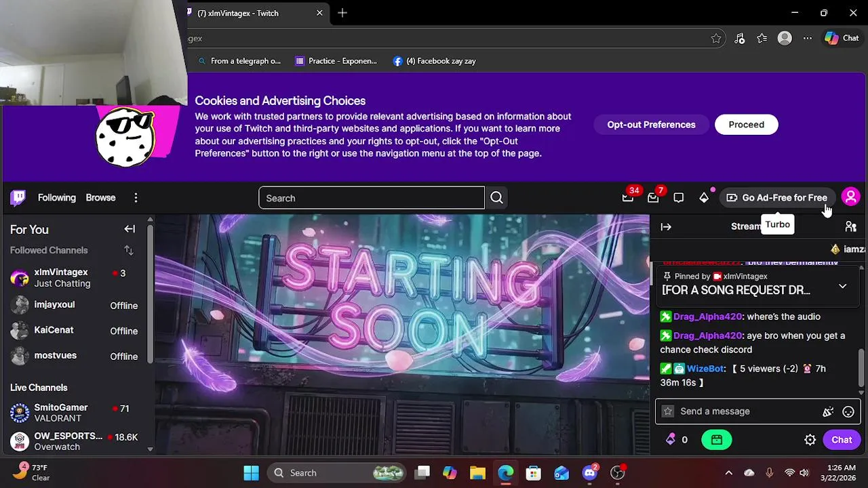868x488 pixels.
Task: Open the browser settings ellipsis menu
Action: click(807, 39)
